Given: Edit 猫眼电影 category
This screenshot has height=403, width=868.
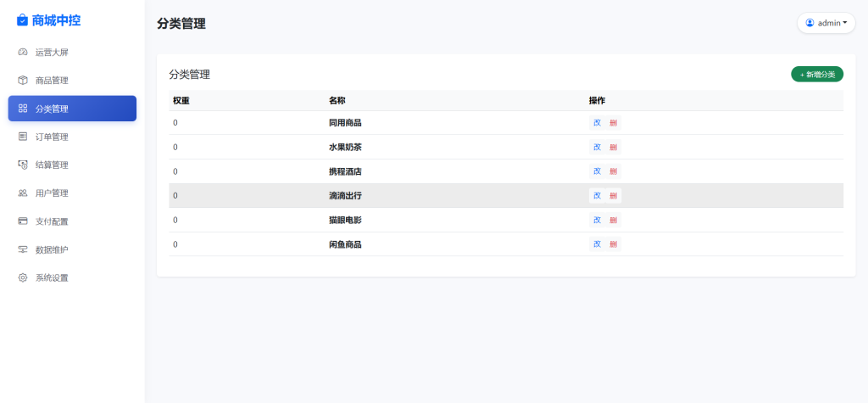Looking at the screenshot, I should coord(597,220).
